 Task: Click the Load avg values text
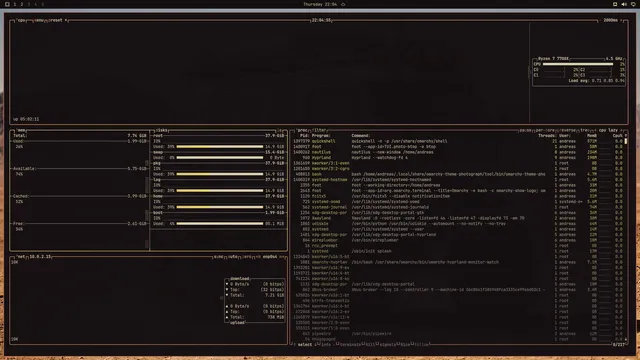tap(596, 81)
